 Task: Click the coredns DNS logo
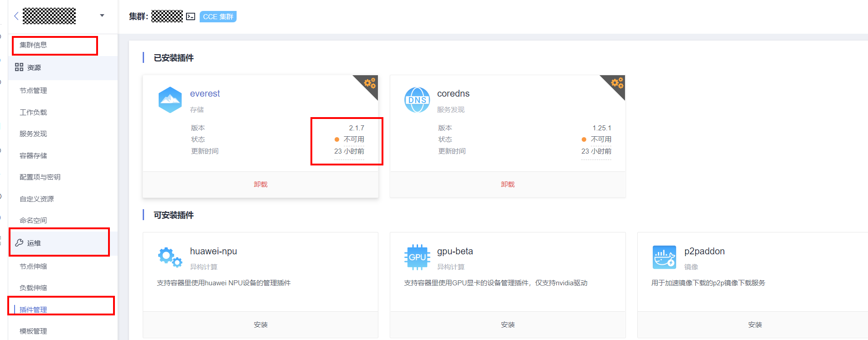[417, 100]
